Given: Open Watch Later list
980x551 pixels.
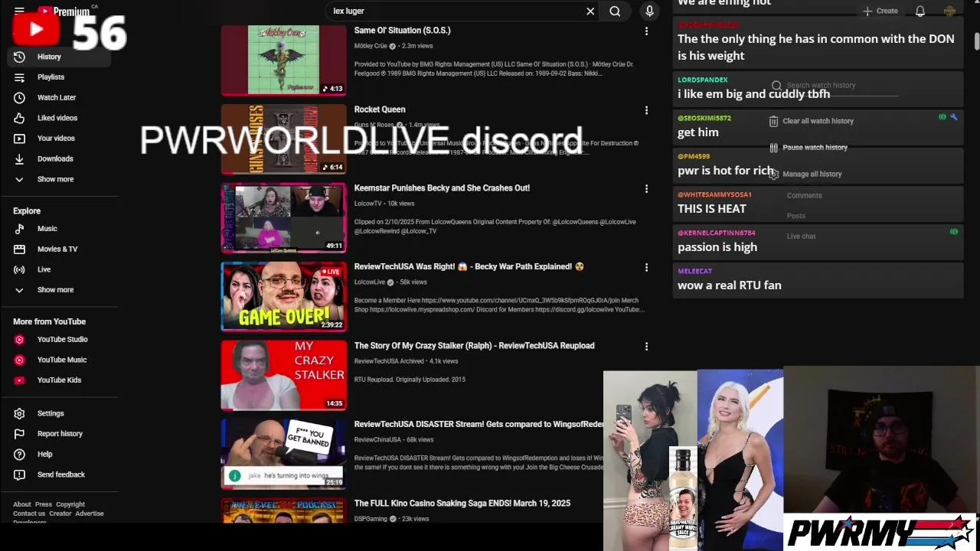Looking at the screenshot, I should (x=57, y=98).
